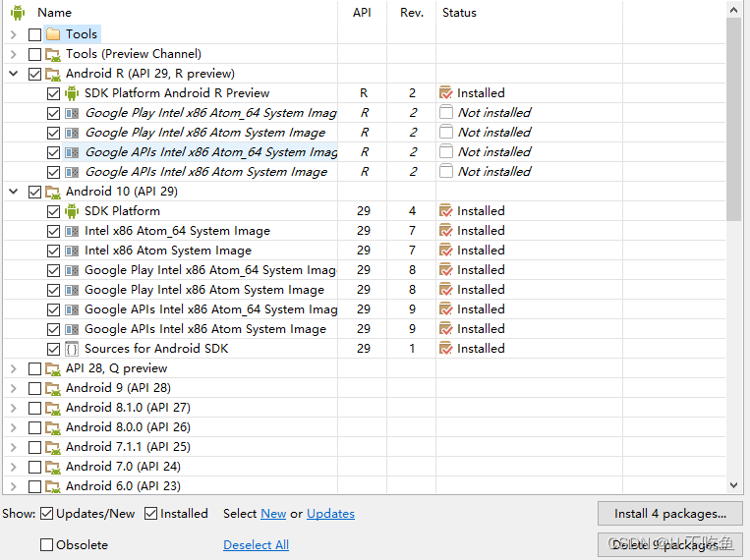This screenshot has width=750, height=560.
Task: Enable the Obsolete checkbox
Action: pyautogui.click(x=46, y=544)
